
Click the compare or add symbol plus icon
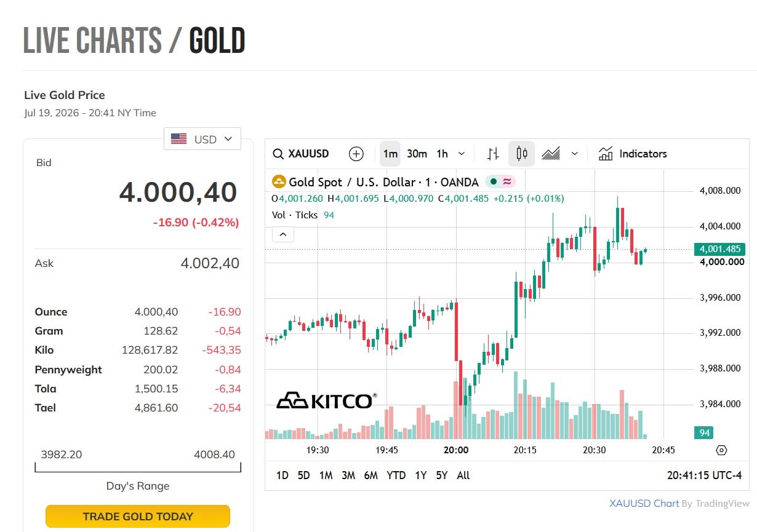pos(356,154)
